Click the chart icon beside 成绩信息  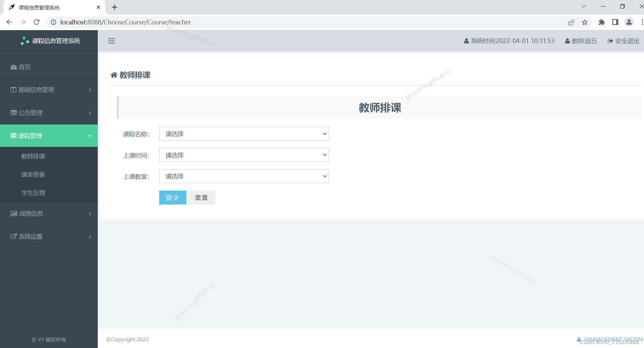pos(14,213)
